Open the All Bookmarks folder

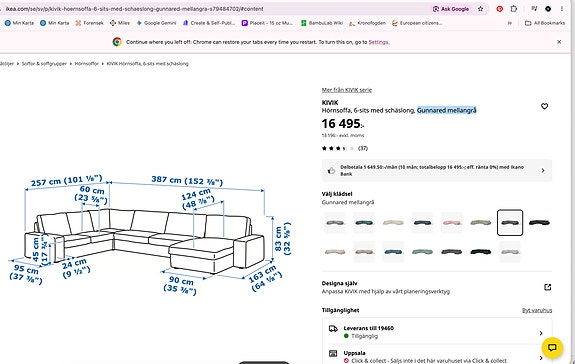click(545, 23)
